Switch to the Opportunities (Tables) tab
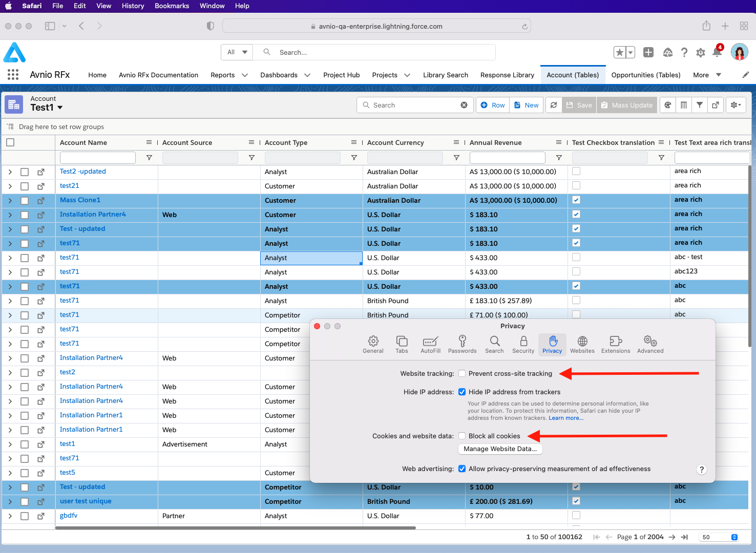Viewport: 756px width, 553px height. coord(646,75)
